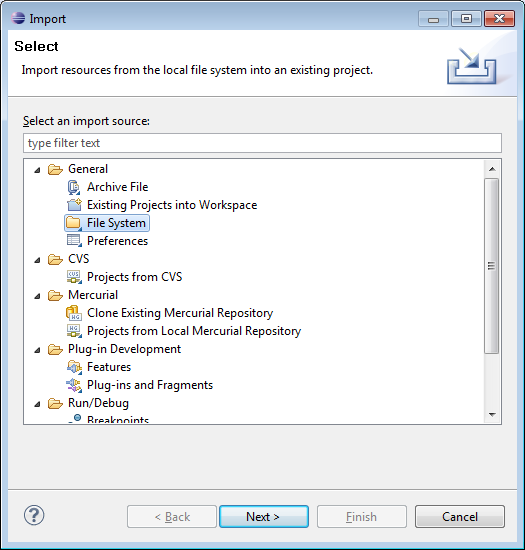
Task: Select the File System folder icon
Action: tap(74, 223)
